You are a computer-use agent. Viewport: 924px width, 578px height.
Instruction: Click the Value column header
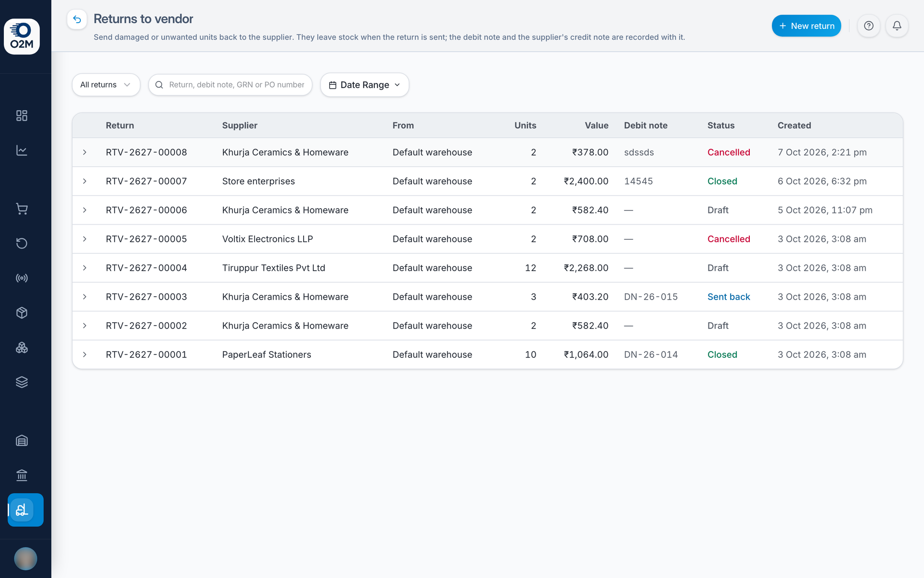pyautogui.click(x=597, y=125)
